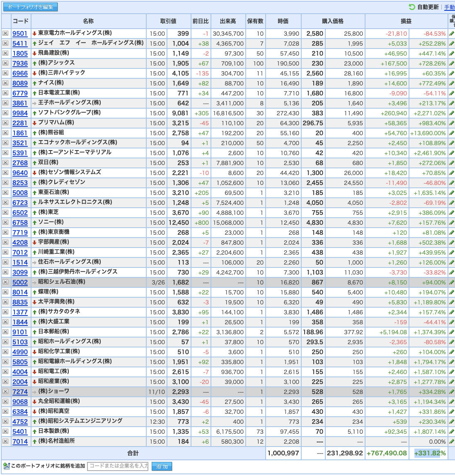Click the 損益 column header
The width and height of the screenshot is (455, 476).
[406, 21]
